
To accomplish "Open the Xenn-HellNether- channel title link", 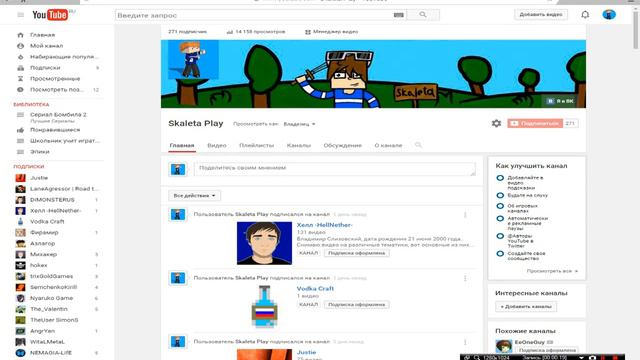I will [x=324, y=225].
